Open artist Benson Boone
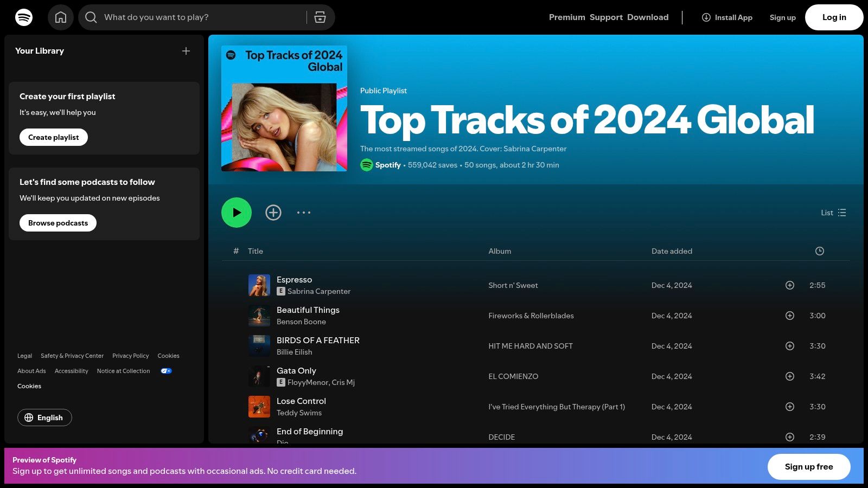The image size is (868, 488). [x=301, y=322]
